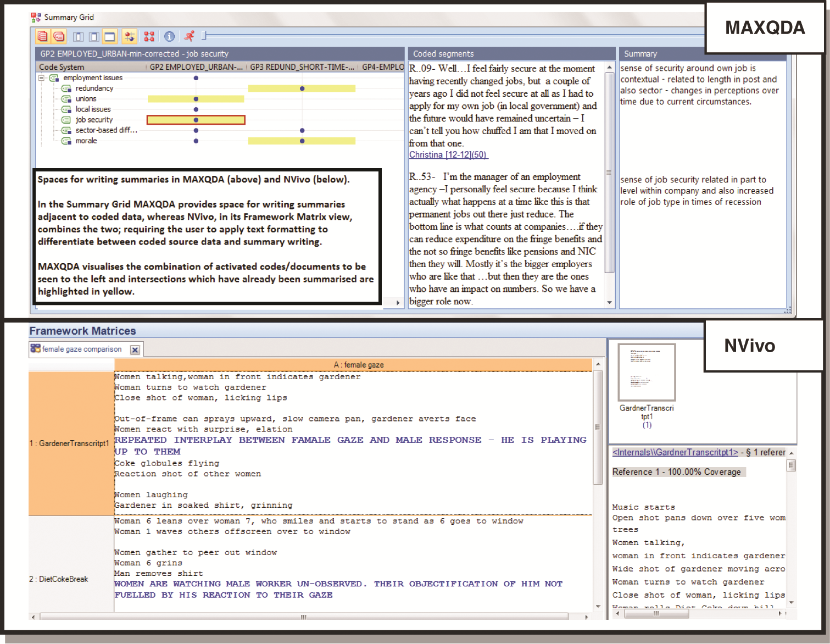Click the R..53 coded segment text
The height and width of the screenshot is (644, 830).
(x=505, y=239)
